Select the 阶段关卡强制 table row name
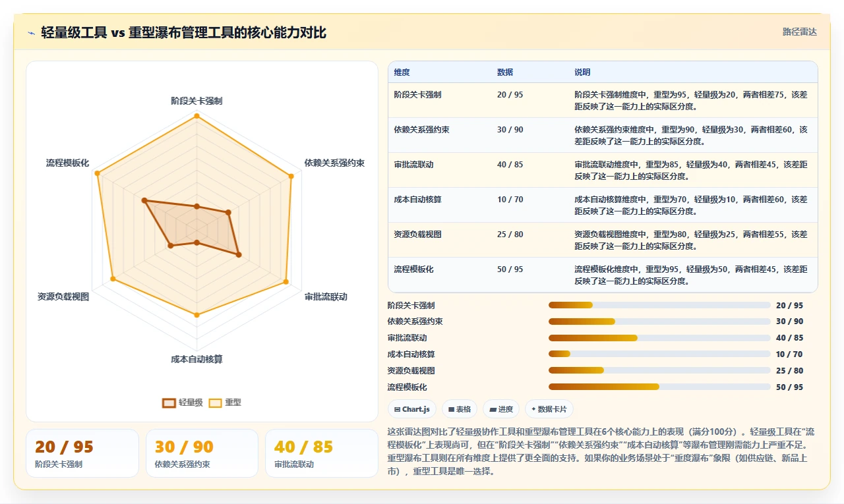 pyautogui.click(x=417, y=95)
